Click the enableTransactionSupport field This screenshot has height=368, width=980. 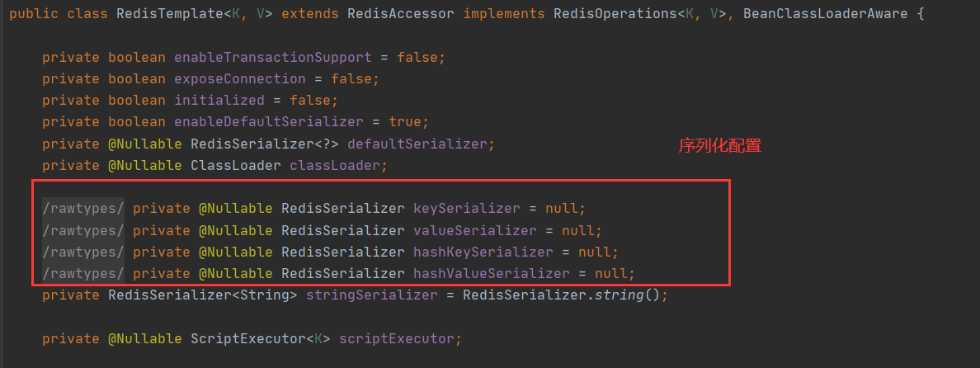[x=272, y=58]
